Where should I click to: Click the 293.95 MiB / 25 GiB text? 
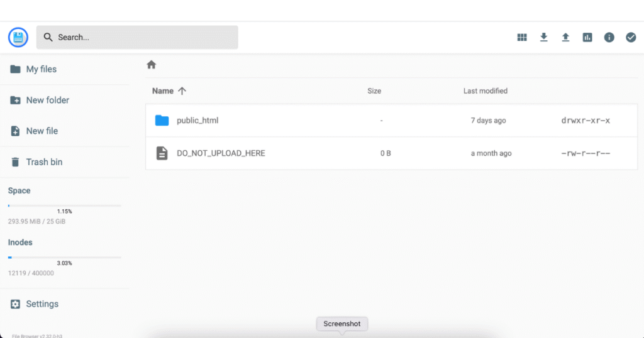tap(36, 222)
